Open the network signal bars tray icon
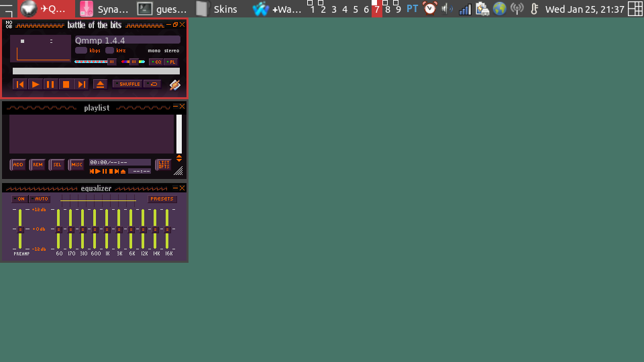This screenshot has height=362, width=644. point(464,9)
